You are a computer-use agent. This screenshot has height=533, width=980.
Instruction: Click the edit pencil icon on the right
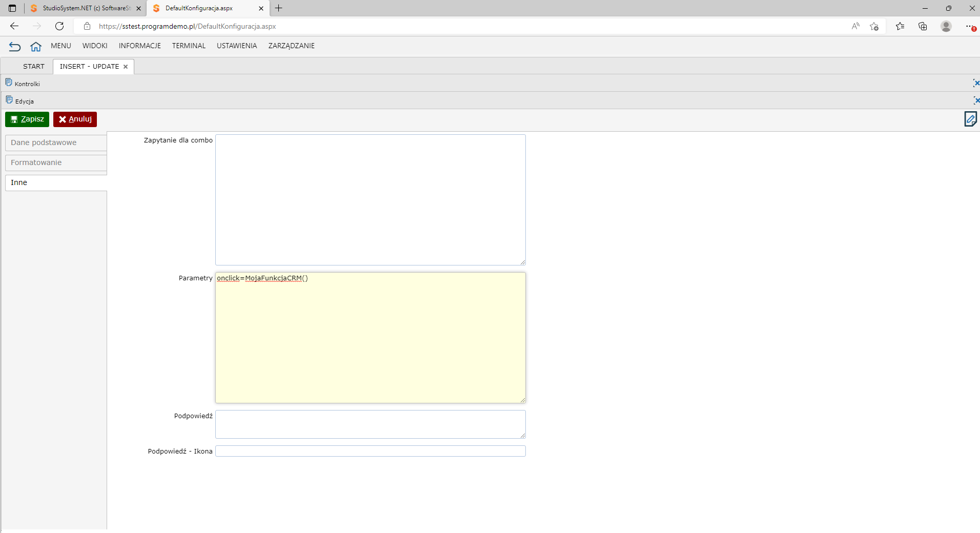coord(970,119)
